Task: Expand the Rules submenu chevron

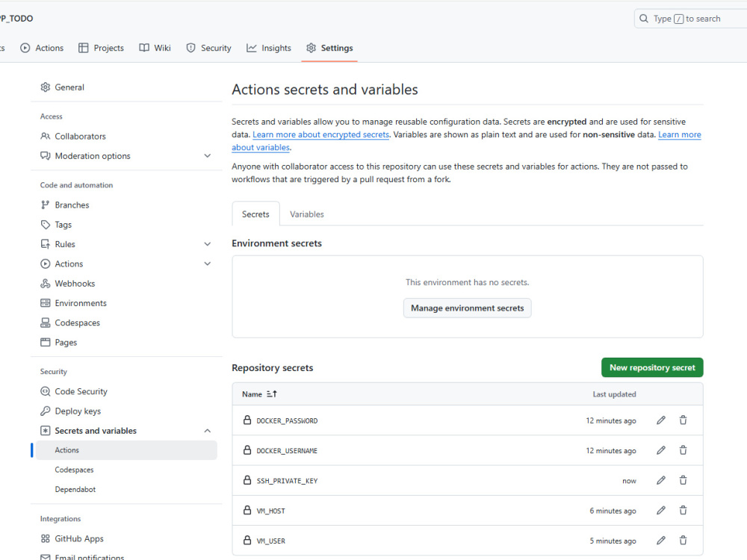Action: pos(207,244)
